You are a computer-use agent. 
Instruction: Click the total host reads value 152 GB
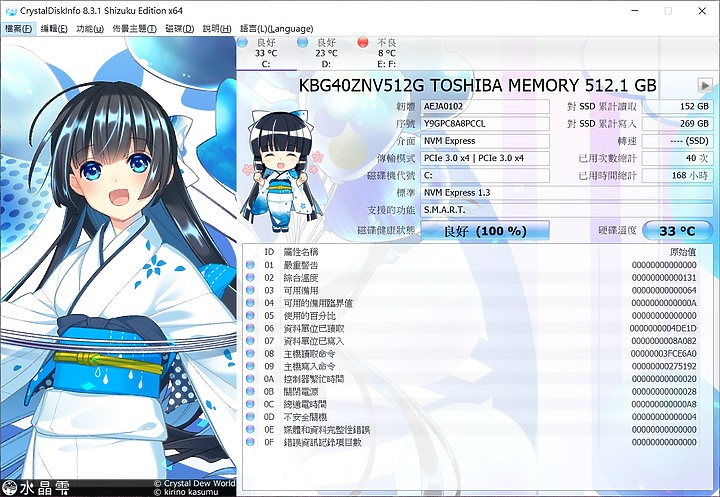(x=677, y=106)
